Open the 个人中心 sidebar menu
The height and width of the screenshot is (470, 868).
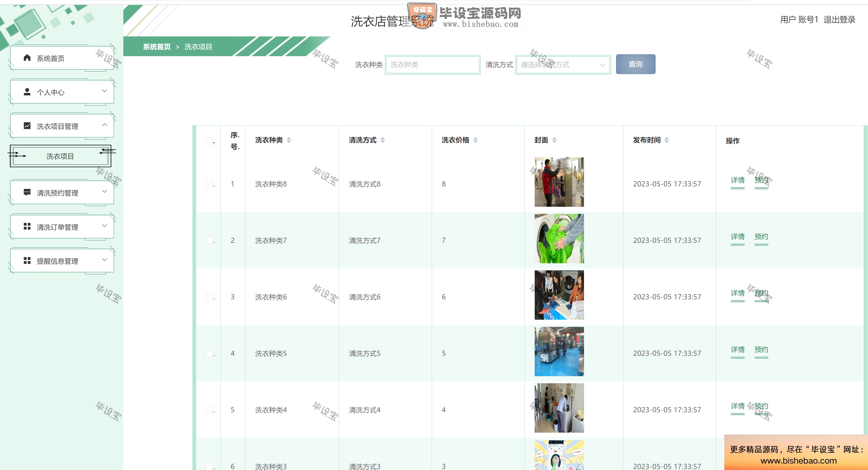tap(62, 92)
